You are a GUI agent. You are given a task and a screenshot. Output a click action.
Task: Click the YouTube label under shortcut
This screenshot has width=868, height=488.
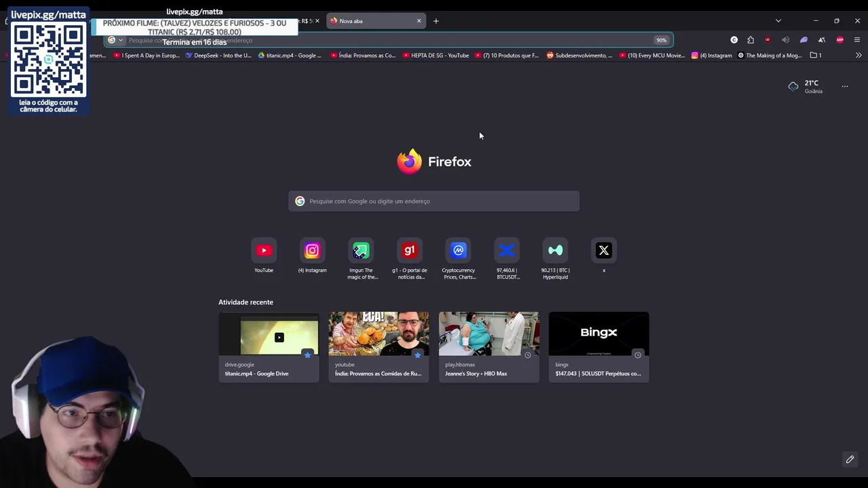(x=264, y=270)
